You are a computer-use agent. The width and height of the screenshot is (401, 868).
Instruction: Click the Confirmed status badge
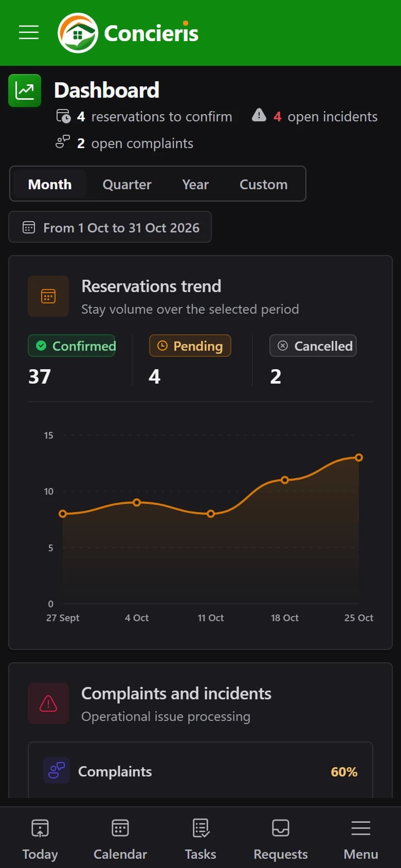71,346
